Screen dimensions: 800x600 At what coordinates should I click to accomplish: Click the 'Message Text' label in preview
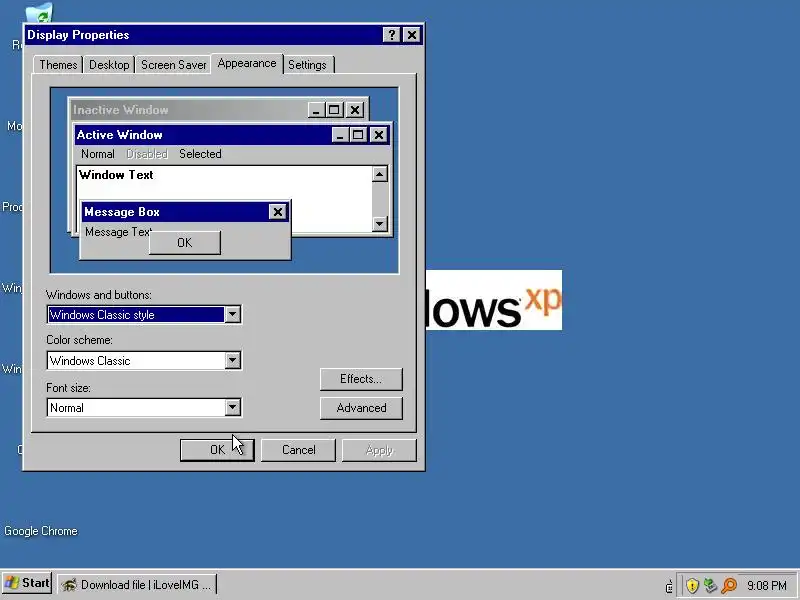(118, 232)
